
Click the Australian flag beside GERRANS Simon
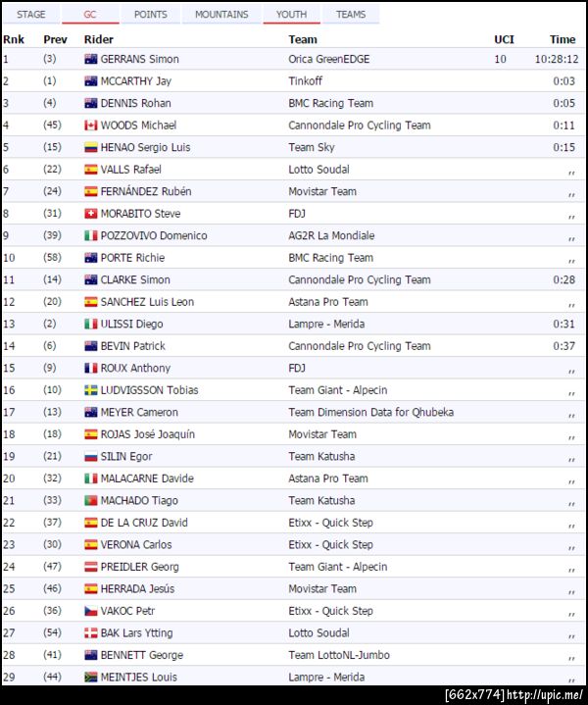tap(91, 59)
